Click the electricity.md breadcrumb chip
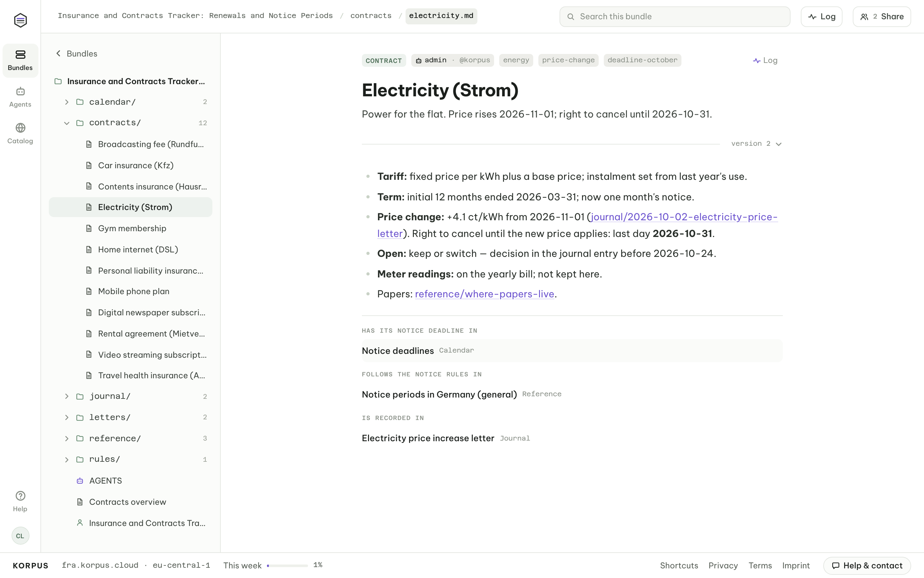The width and height of the screenshot is (924, 578). 441,16
